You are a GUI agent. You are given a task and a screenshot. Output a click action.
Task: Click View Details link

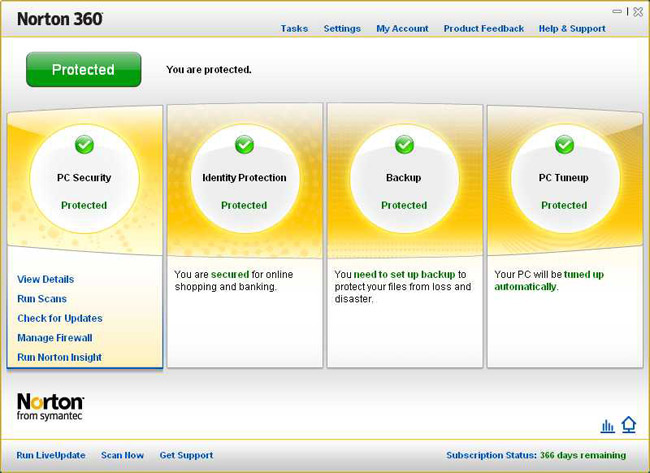[46, 279]
